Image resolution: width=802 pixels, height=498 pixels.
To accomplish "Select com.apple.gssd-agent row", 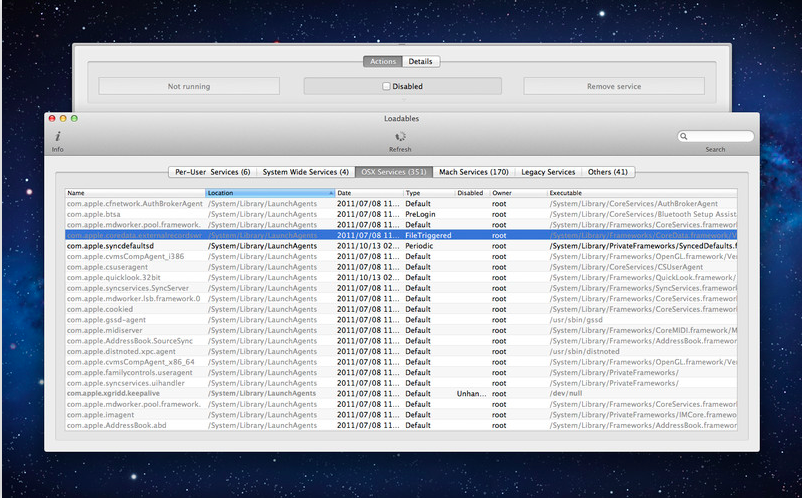I will click(x=401, y=320).
